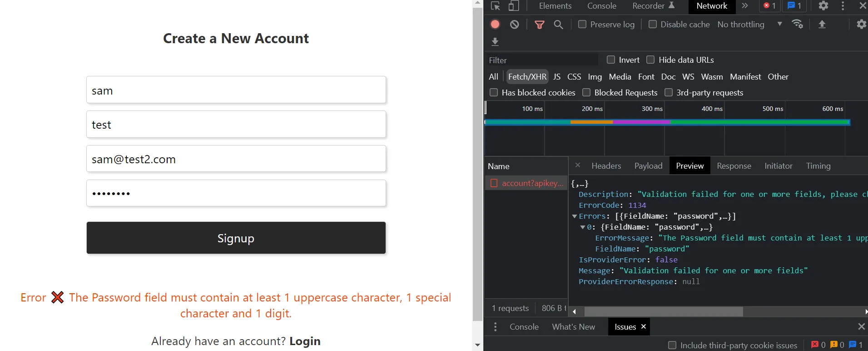The image size is (868, 351).
Task: Open the DevTools three-dot customize menu
Action: tap(843, 6)
